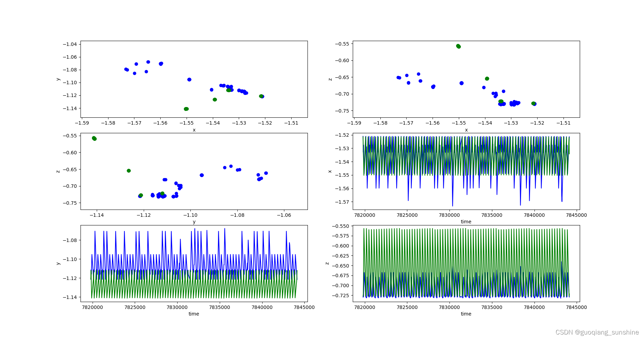
Task: Click the "−0.75" tick on y–z scatter's z-axis
Action: click(x=69, y=203)
